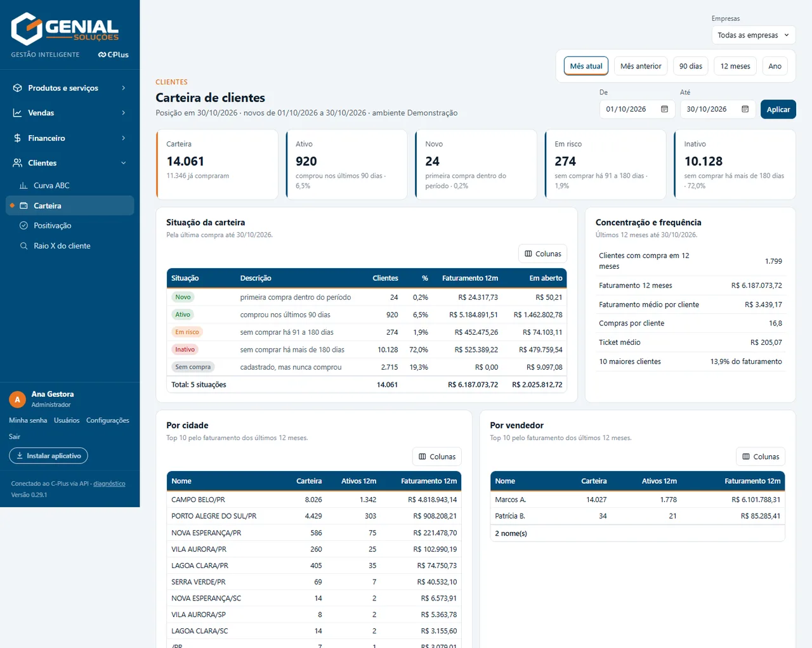Screen dimensions: 812x648
Task: Click the Clientes people icon
Action: click(x=18, y=163)
